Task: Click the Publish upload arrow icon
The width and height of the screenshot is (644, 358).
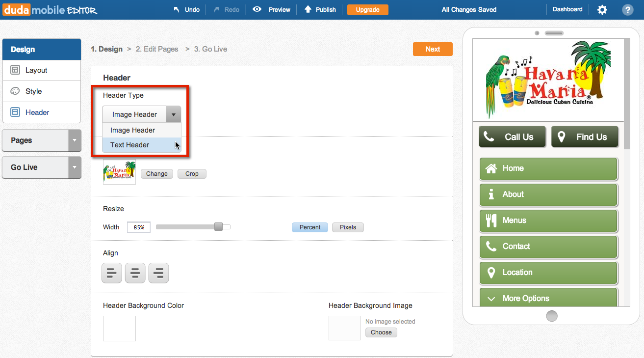Action: pyautogui.click(x=308, y=9)
